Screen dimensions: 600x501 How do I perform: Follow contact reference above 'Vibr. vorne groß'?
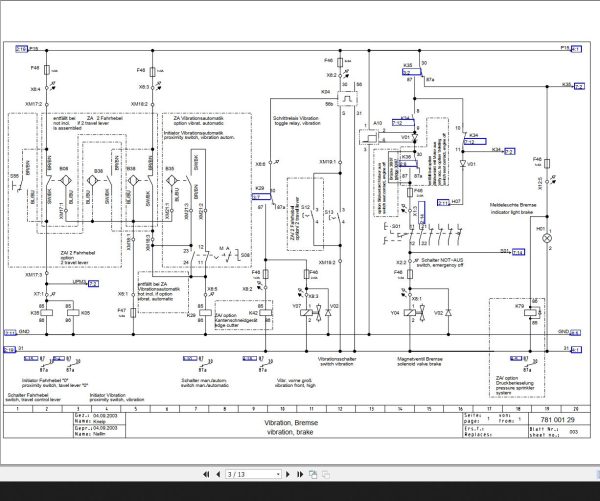click(249, 359)
